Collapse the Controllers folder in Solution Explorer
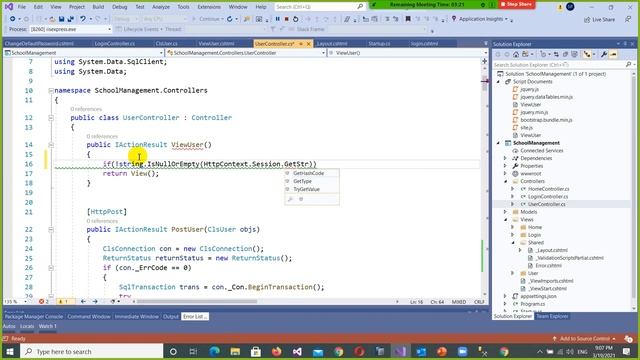This screenshot has width=640, height=360. 505,181
